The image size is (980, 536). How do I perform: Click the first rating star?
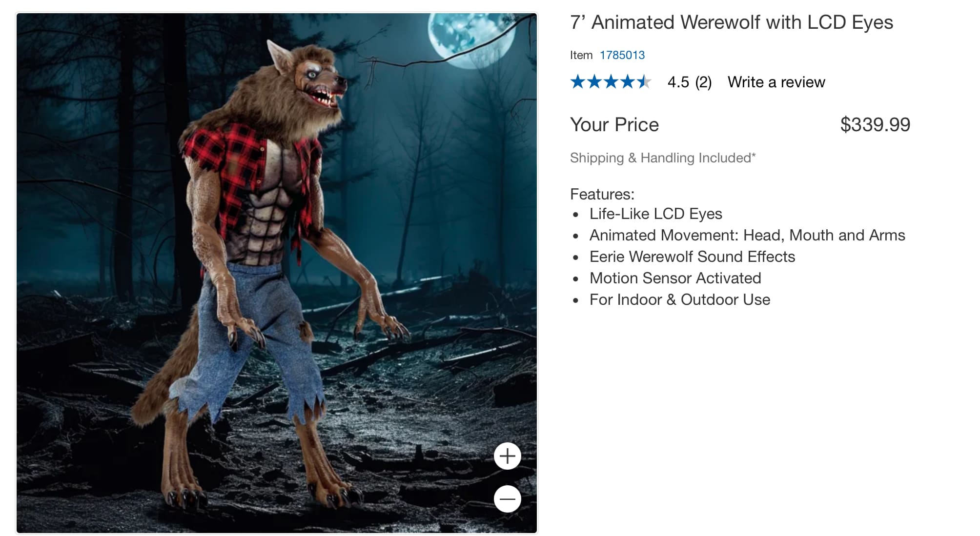(x=578, y=82)
